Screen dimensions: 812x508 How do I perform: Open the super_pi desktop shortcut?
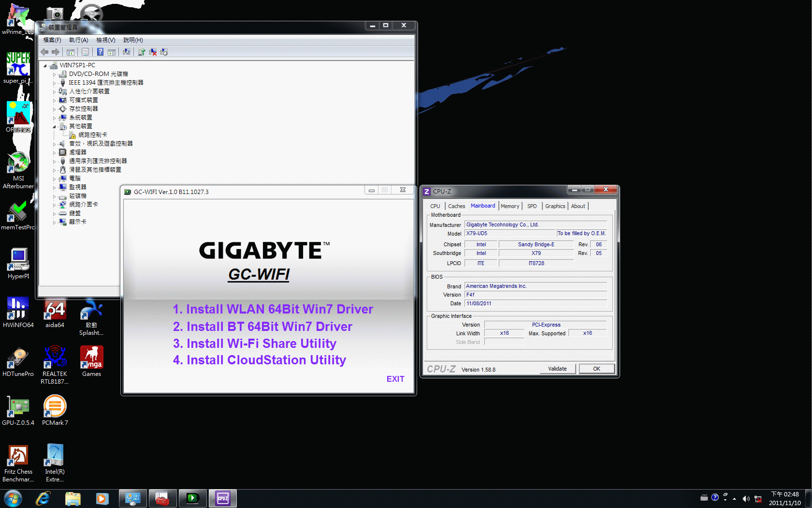[x=18, y=68]
